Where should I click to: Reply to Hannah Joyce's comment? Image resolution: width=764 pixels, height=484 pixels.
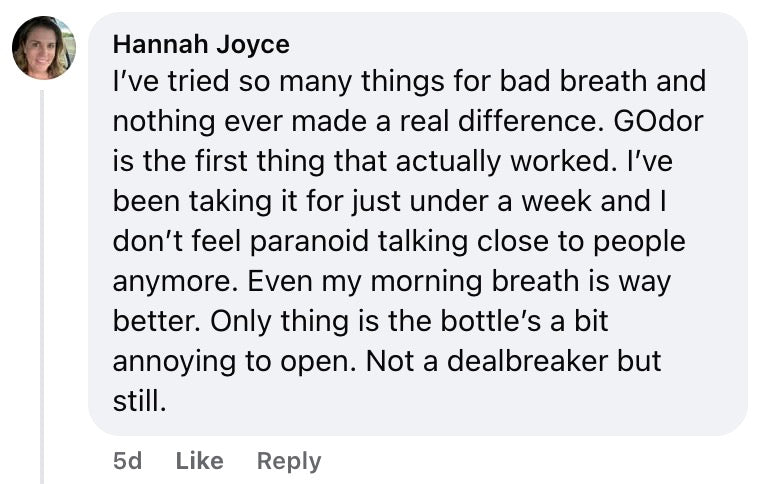[289, 461]
